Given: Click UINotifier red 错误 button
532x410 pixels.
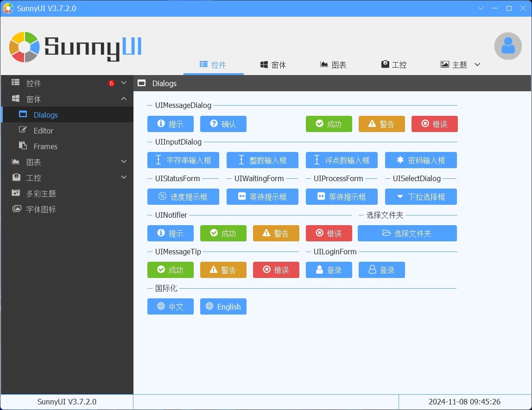Looking at the screenshot, I should [x=329, y=233].
